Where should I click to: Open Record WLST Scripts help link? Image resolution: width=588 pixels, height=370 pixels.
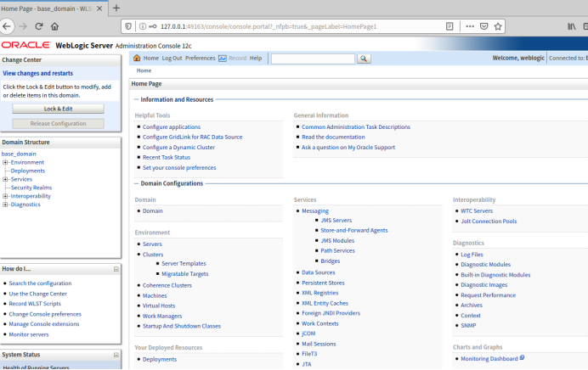pyautogui.click(x=35, y=304)
